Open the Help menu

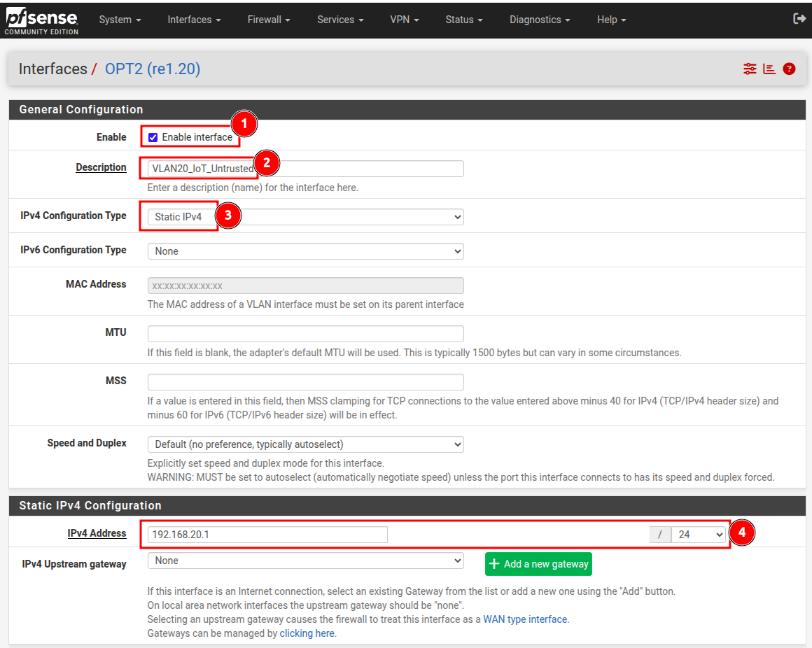612,20
